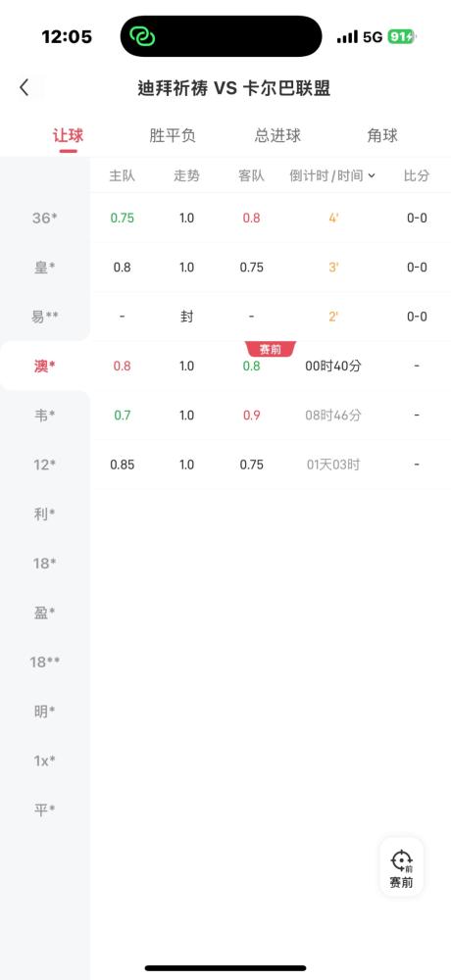
Task: Select 12* bookmaker entry
Action: (45, 465)
